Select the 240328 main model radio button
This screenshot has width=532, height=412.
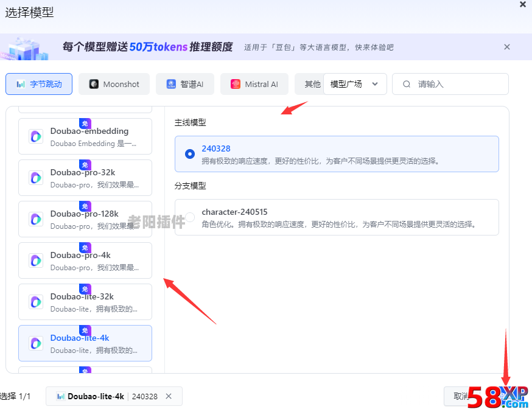click(x=189, y=155)
